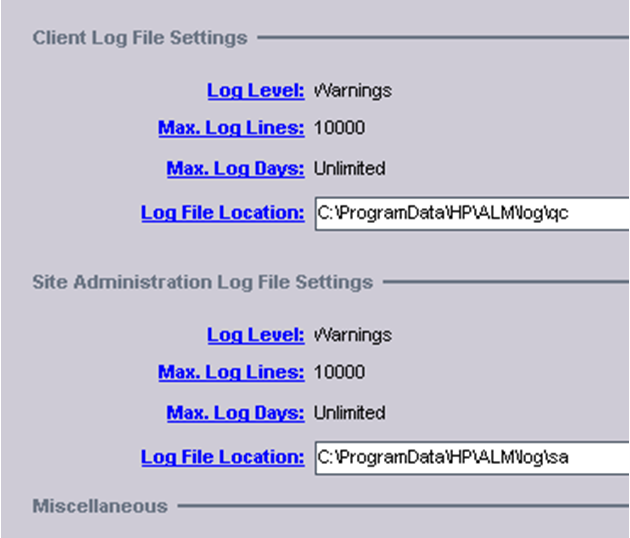The image size is (630, 538).
Task: Click Site Administration Log File Location link
Action: (222, 457)
